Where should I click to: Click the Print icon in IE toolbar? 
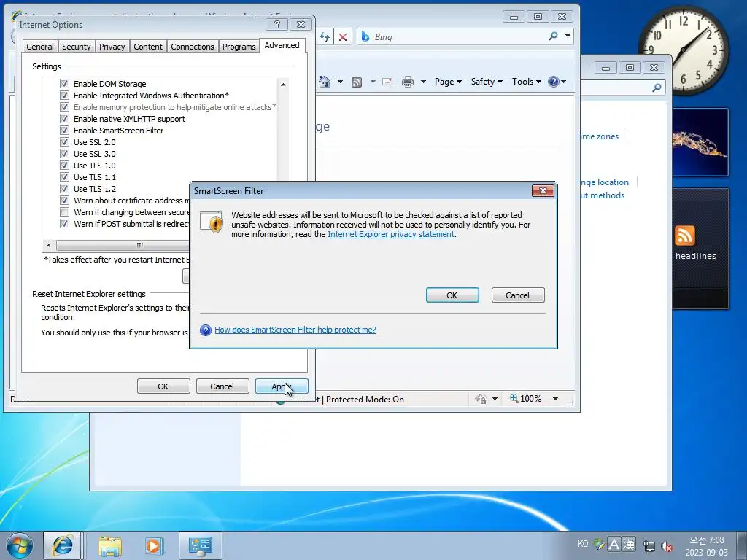(408, 82)
